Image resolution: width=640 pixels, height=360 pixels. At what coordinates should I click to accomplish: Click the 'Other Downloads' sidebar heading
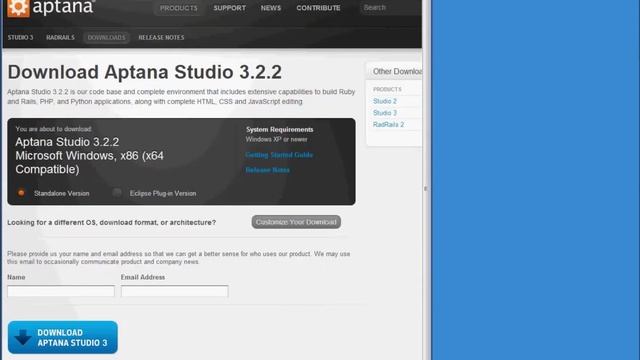(397, 71)
